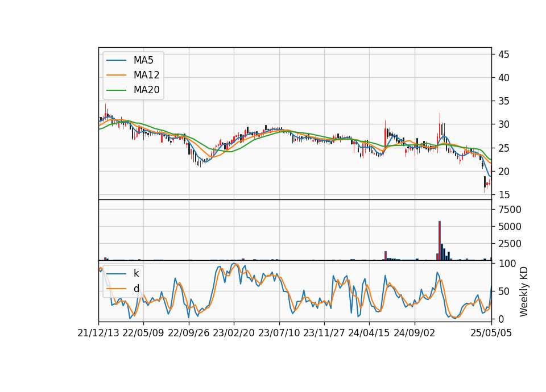
Task: Click the 22/09/26 date tick label
Action: [x=189, y=333]
